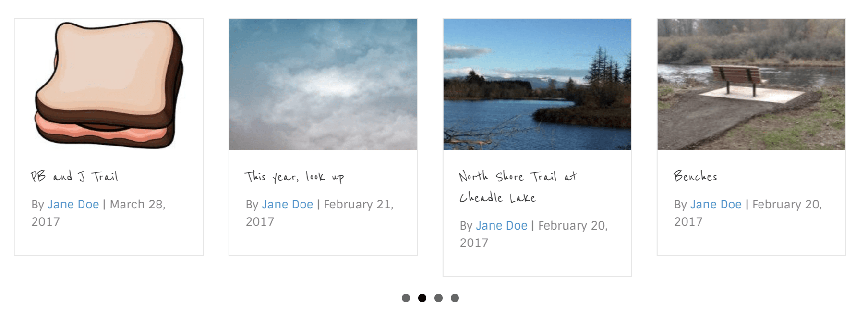The height and width of the screenshot is (316, 868).
Task: Click Jane Doe under North Shore Trail post
Action: tap(502, 225)
